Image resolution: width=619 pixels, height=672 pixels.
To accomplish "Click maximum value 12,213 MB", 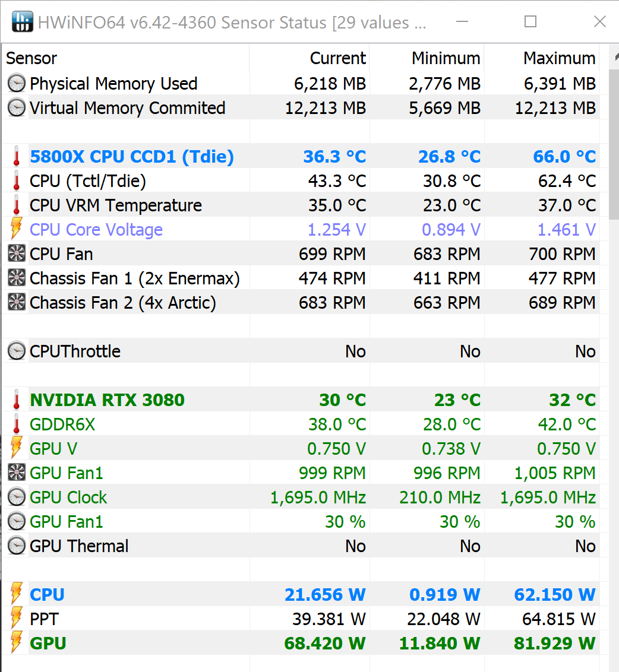I will pos(555,108).
